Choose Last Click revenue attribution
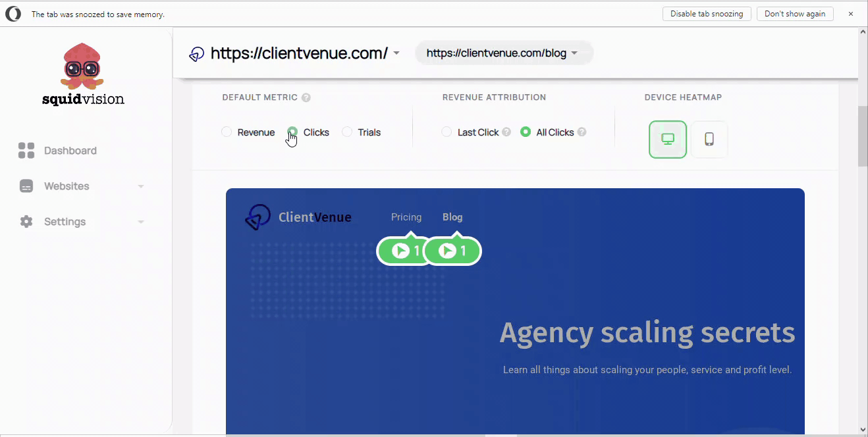This screenshot has width=868, height=437. click(x=447, y=132)
